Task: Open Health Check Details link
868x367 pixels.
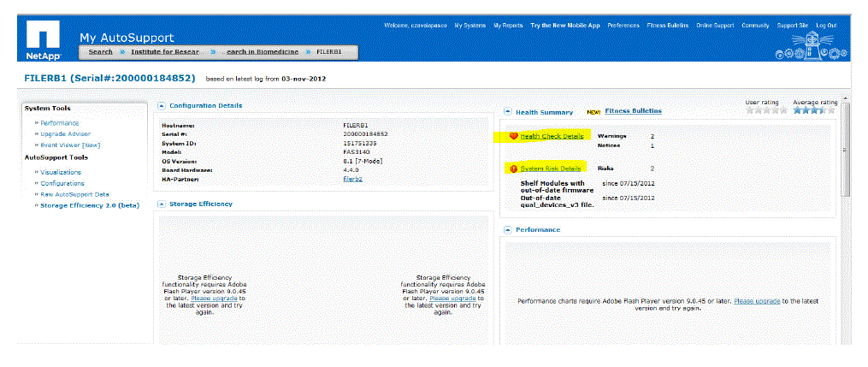Action: (552, 136)
